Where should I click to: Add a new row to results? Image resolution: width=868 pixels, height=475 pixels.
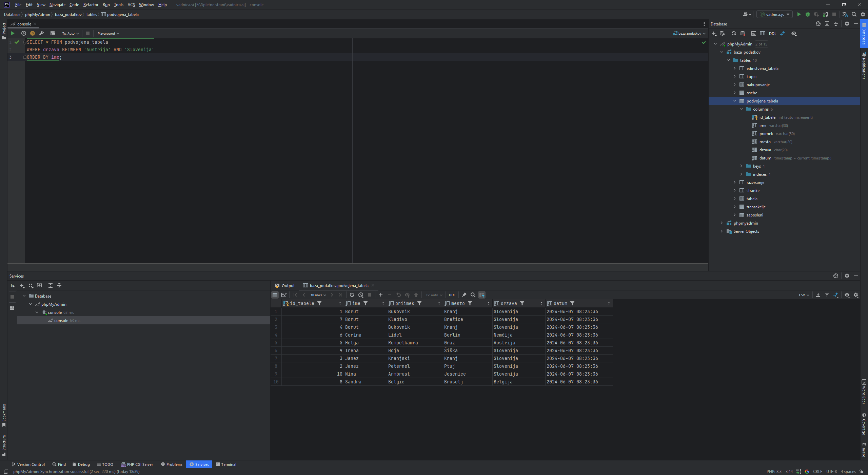[380, 295]
